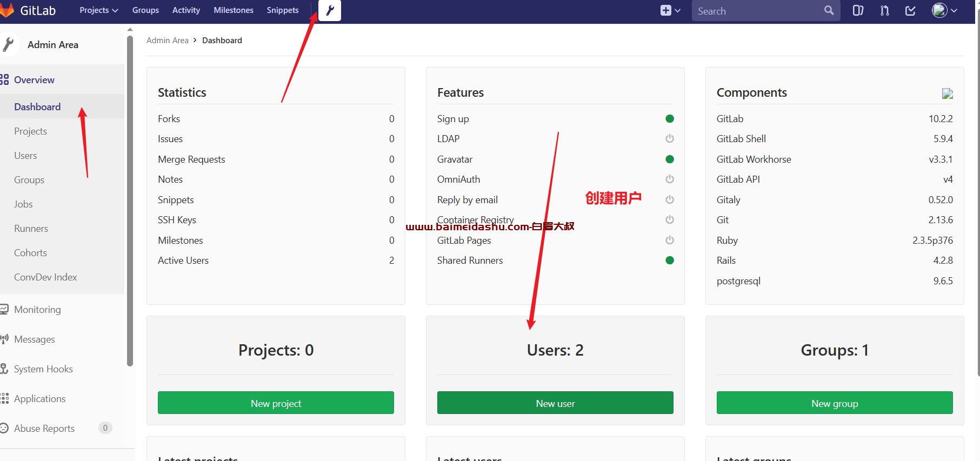Open the Abuse Reports label in sidebar
The width and height of the screenshot is (980, 461).
click(44, 429)
